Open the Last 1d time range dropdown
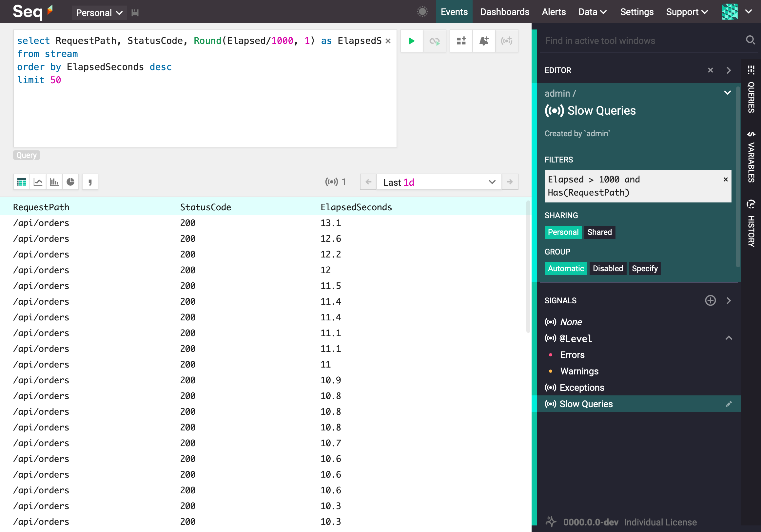Viewport: 761px width, 532px height. click(439, 182)
